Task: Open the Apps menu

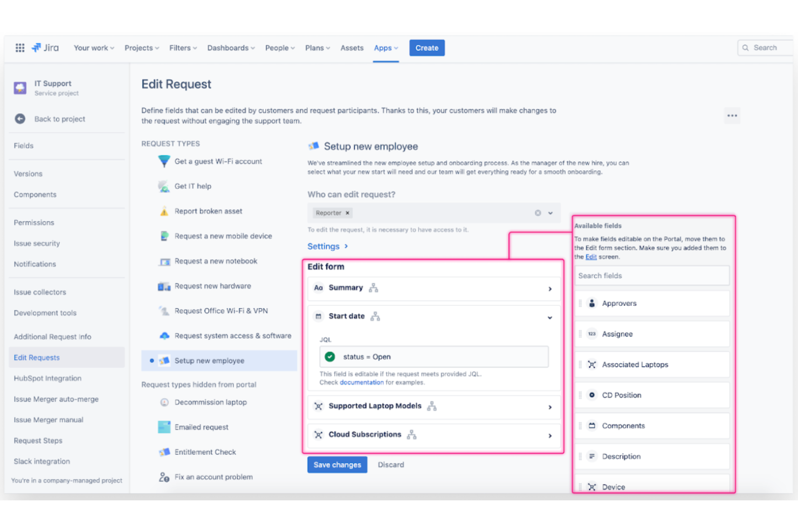Action: [x=385, y=47]
